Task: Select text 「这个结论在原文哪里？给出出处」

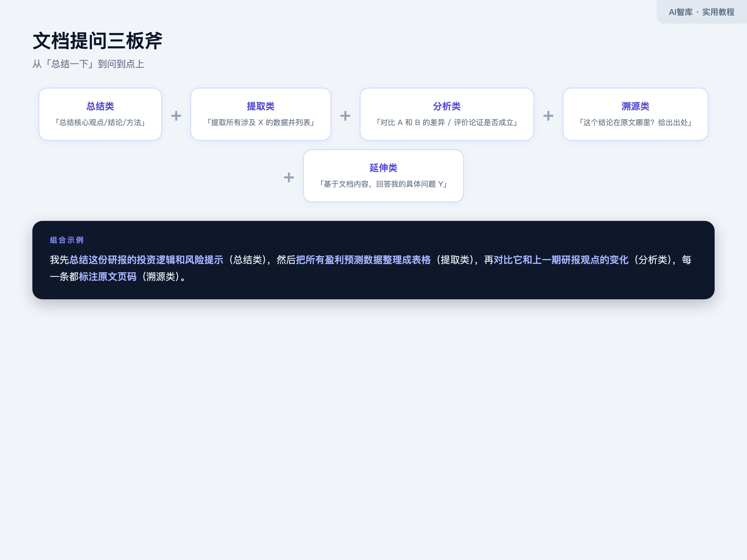Action: [635, 123]
